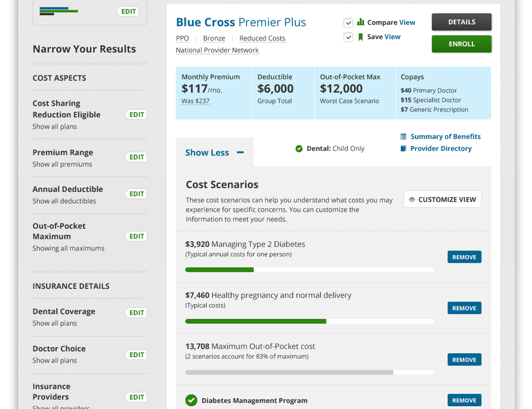
Task: Click the 'Dental: Child Only' label
Action: pos(335,148)
